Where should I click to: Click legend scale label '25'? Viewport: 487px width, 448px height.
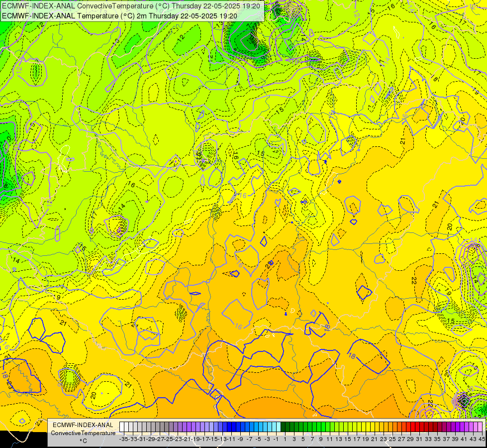coord(392,440)
